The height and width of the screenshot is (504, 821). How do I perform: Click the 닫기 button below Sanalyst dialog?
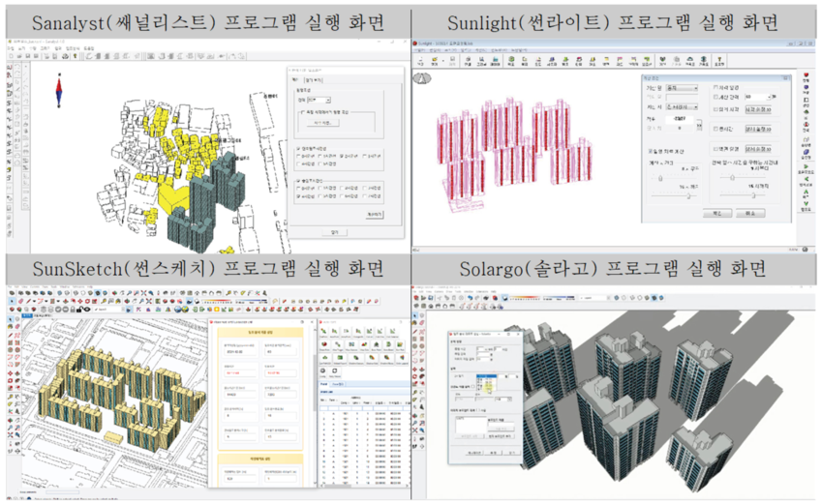(x=334, y=231)
